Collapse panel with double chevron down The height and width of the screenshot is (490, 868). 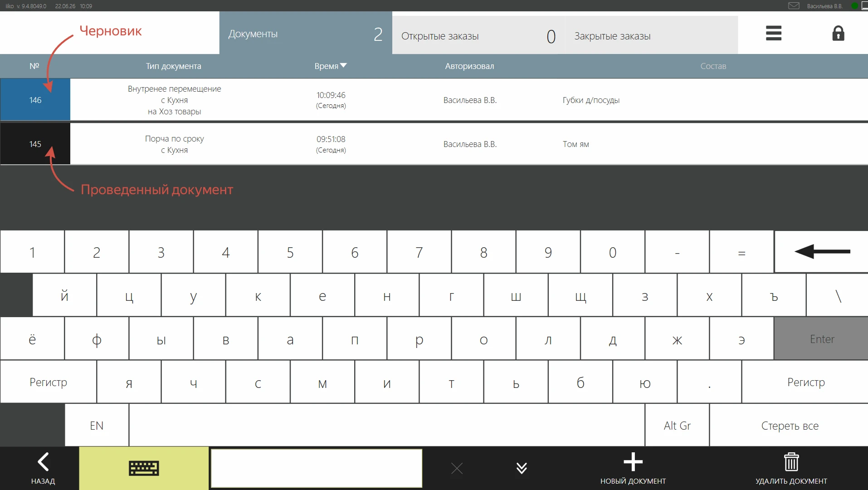522,468
